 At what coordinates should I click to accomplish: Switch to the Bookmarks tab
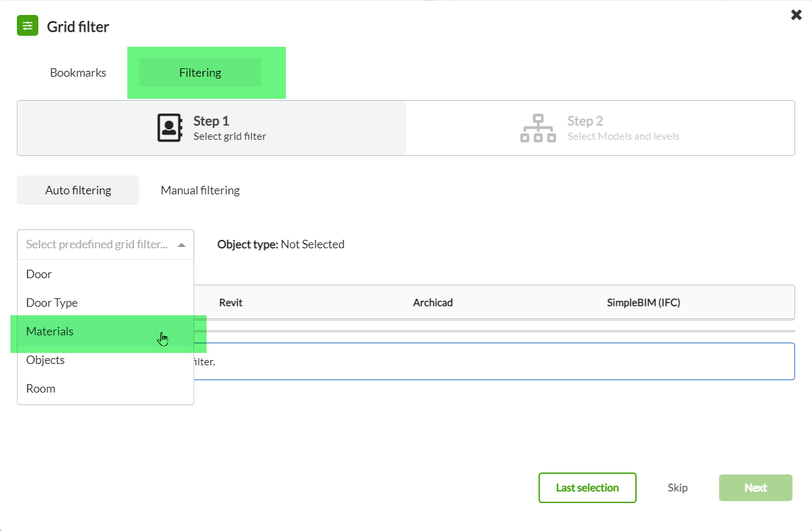78,73
